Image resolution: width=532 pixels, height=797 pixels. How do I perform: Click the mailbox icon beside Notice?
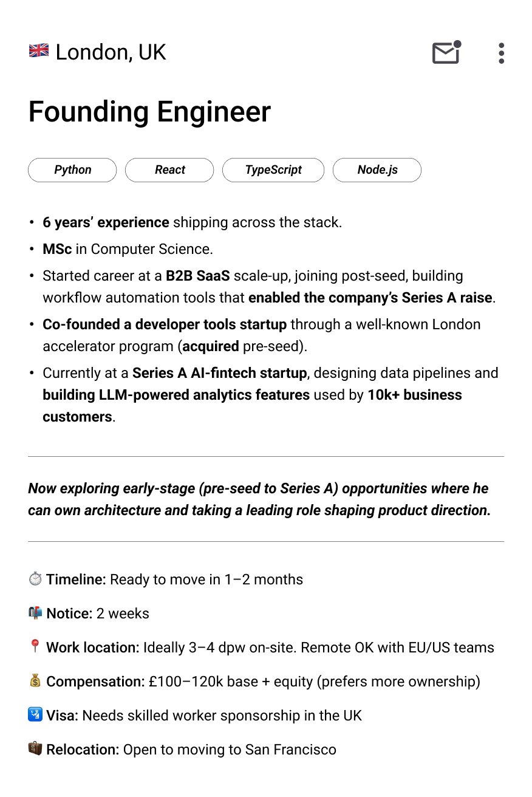(x=35, y=613)
